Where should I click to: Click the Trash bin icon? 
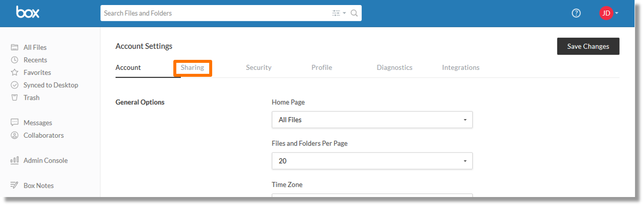click(x=14, y=98)
